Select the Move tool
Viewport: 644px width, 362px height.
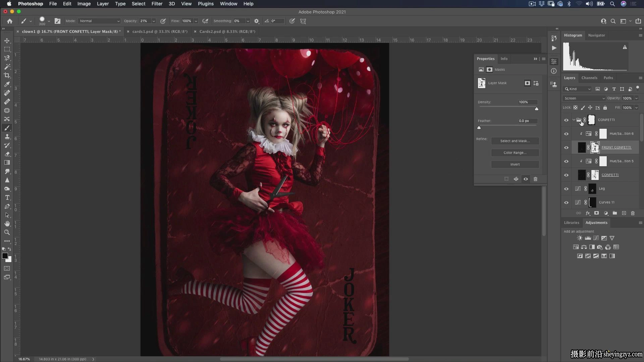7,41
